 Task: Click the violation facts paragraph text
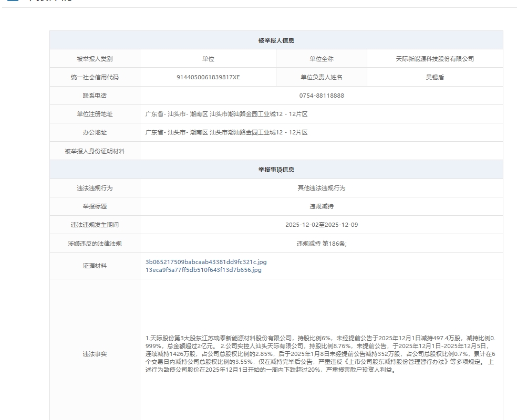tap(320, 354)
